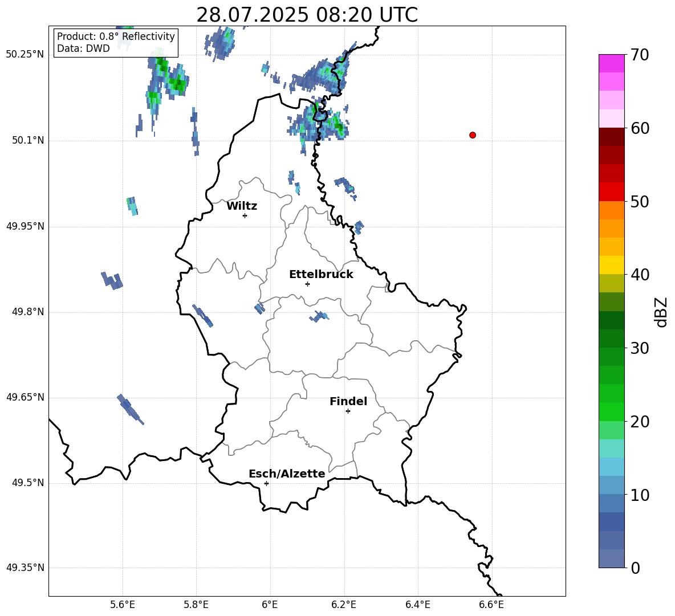Click the colorbar value 70

coord(639,55)
